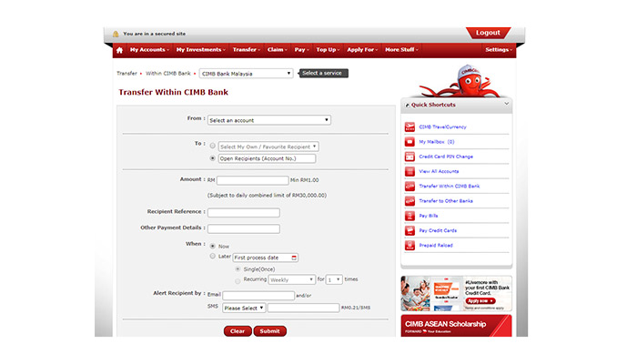Image resolution: width=637 pixels, height=364 pixels.
Task: Open the Pay Bills link
Action: [429, 216]
